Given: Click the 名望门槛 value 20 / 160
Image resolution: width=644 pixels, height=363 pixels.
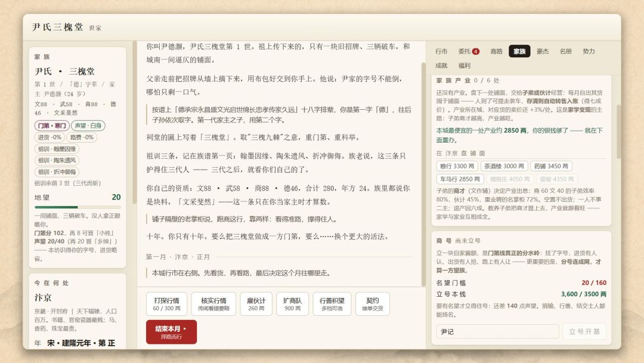Looking at the screenshot, I should coord(594,283).
